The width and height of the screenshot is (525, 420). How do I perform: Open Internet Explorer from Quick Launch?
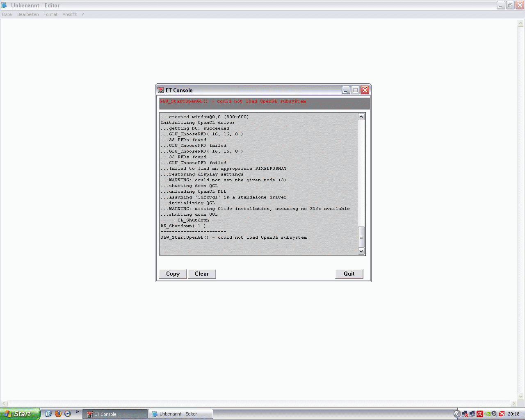(x=48, y=414)
